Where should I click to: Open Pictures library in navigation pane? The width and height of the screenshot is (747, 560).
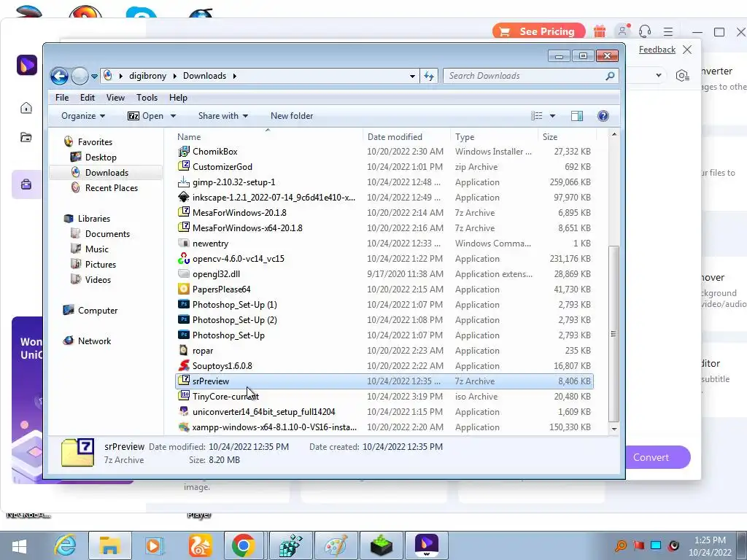(101, 264)
